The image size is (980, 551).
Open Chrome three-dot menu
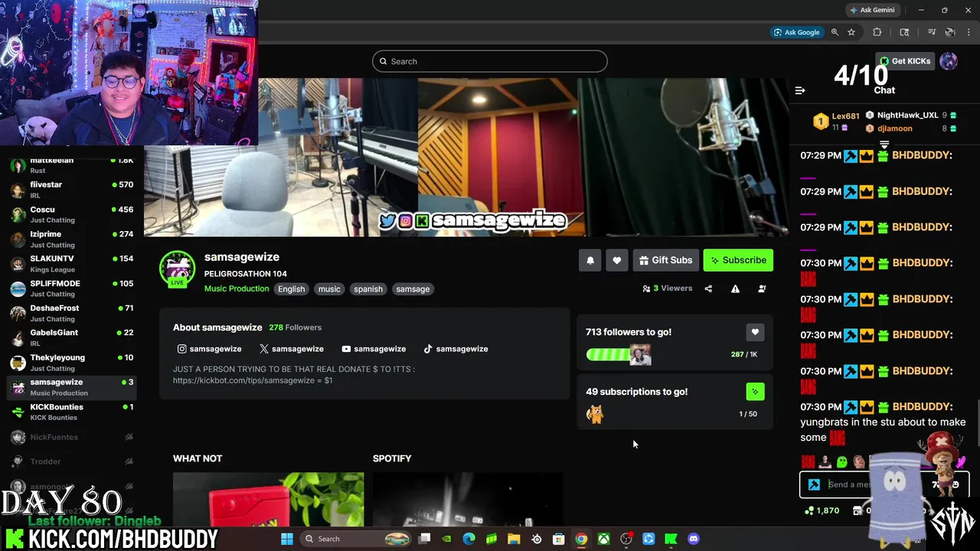(x=969, y=32)
